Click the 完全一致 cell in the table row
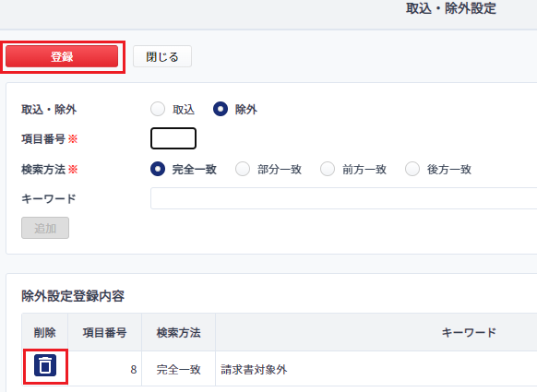Image resolution: width=537 pixels, height=392 pixels. tap(178, 369)
